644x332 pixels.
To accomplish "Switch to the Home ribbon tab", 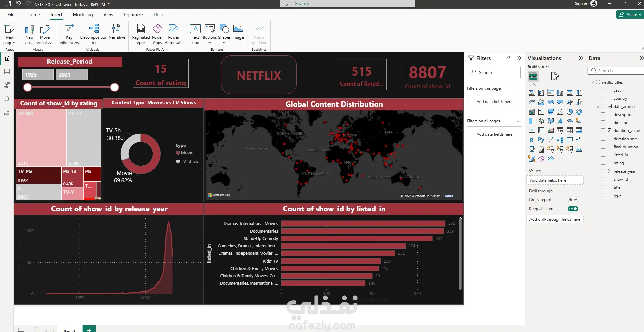I will [34, 14].
